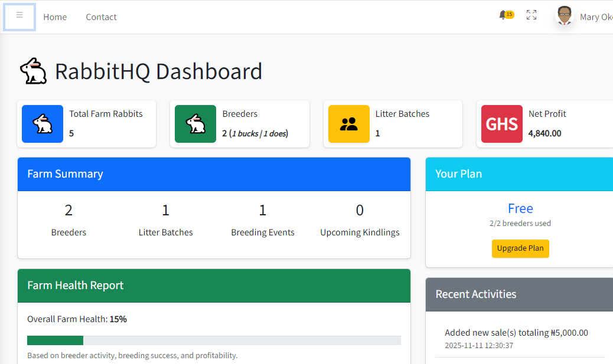Click the green Breeders rabbit icon

point(195,124)
